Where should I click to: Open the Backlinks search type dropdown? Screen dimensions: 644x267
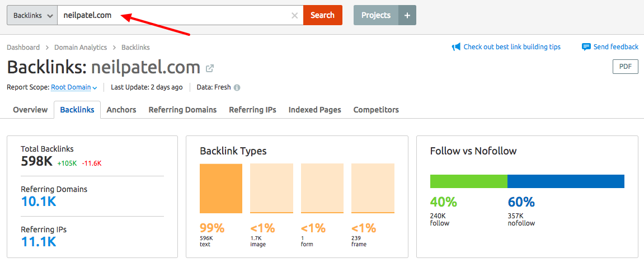pos(32,15)
